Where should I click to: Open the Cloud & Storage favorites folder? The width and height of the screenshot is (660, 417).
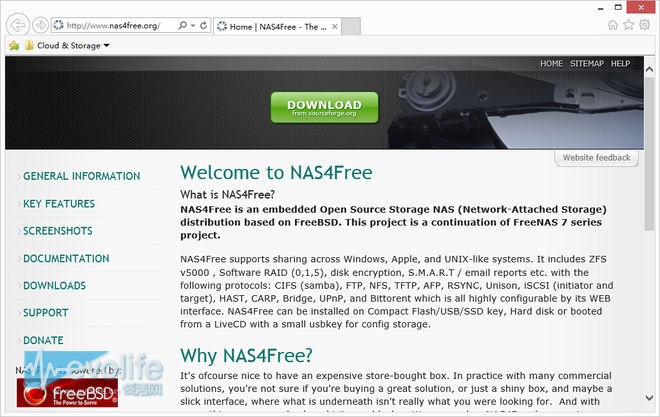point(67,45)
